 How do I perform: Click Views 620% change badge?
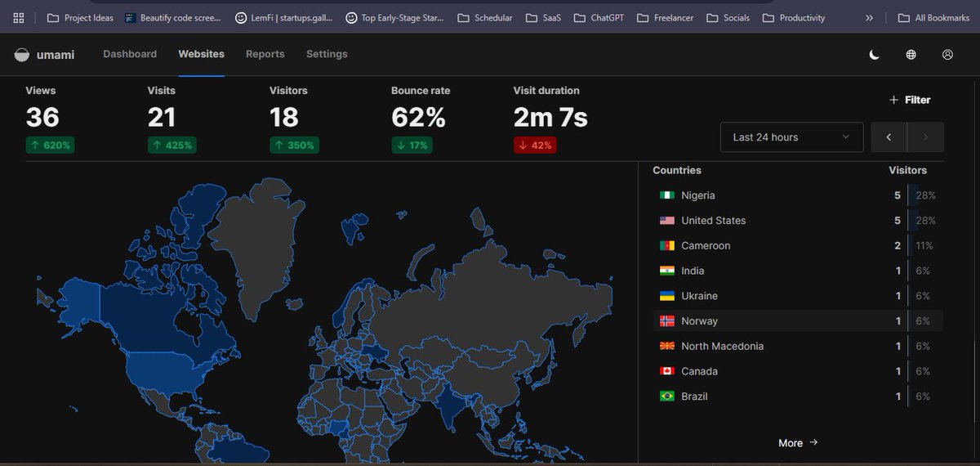50,146
